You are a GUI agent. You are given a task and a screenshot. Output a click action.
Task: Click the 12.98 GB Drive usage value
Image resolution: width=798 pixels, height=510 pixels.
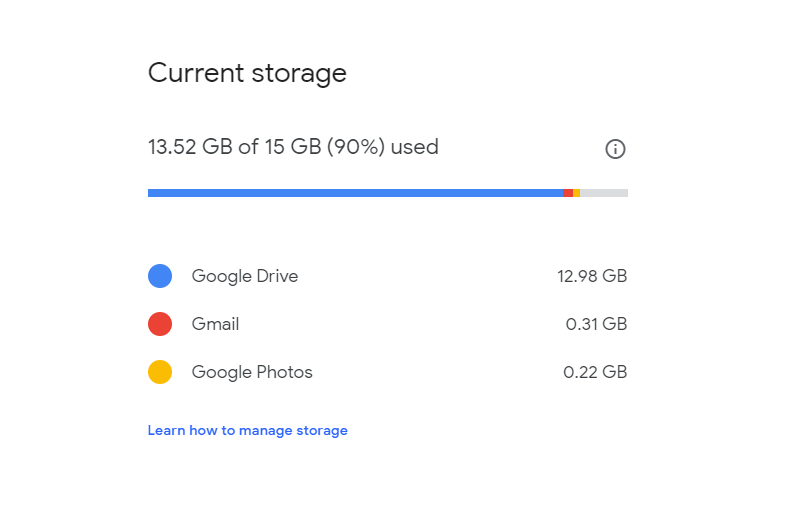592,276
